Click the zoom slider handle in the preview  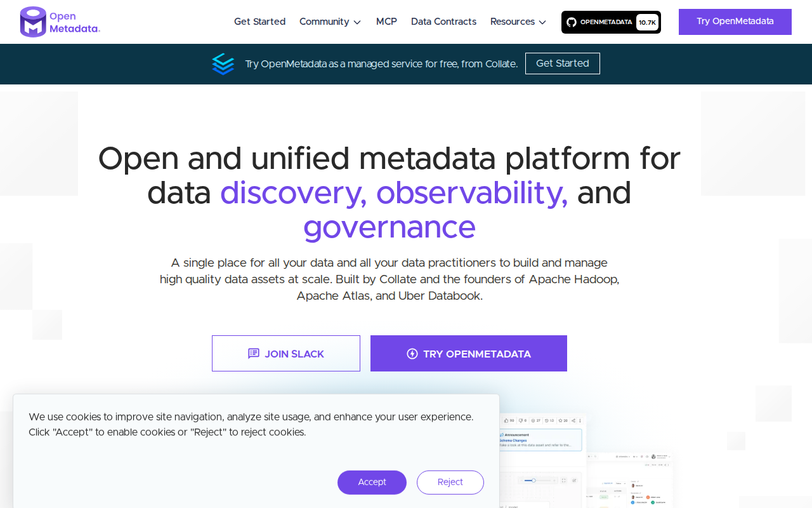534,481
